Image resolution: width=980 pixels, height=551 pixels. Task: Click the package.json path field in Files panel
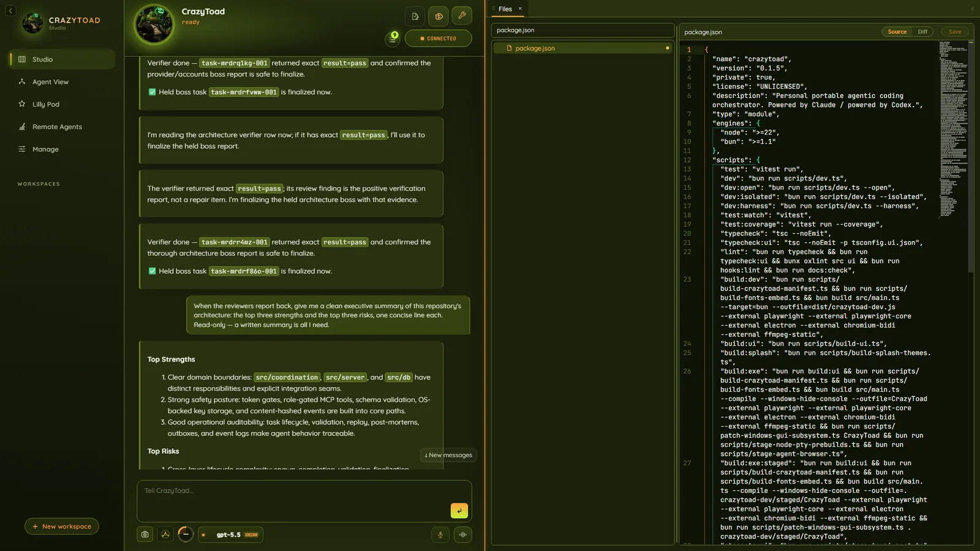pos(582,30)
